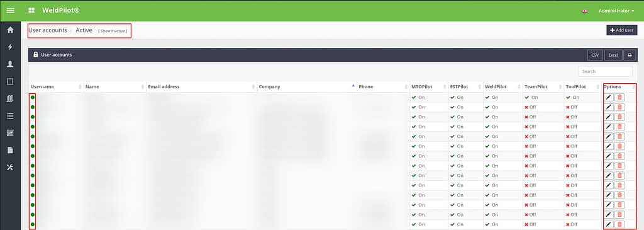This screenshot has width=644, height=230.
Task: Open the wrench and tools settings icon
Action: tap(10, 167)
